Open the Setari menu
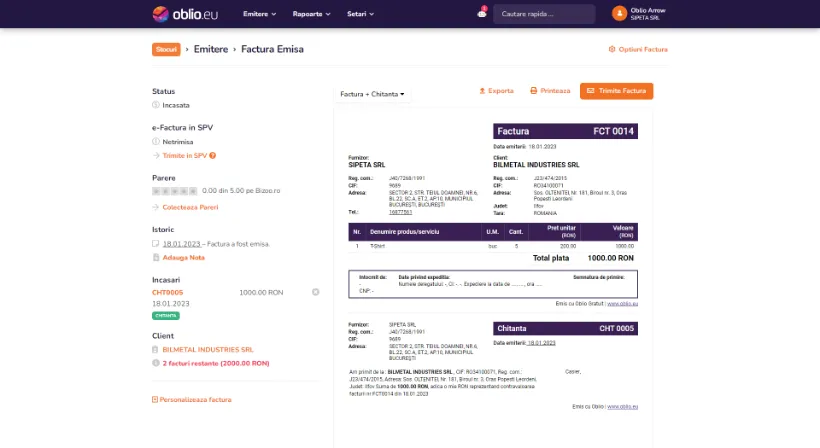Image resolution: width=820 pixels, height=448 pixels. tap(360, 14)
